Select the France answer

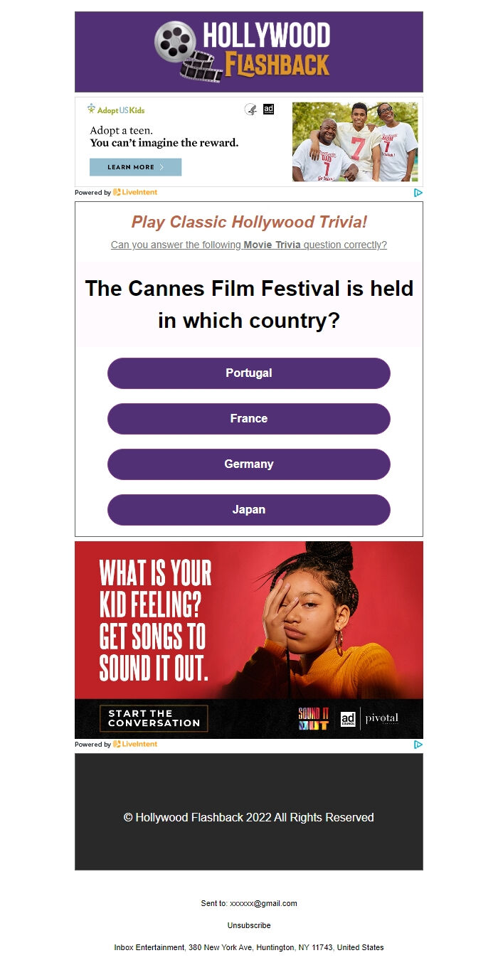[x=249, y=419]
